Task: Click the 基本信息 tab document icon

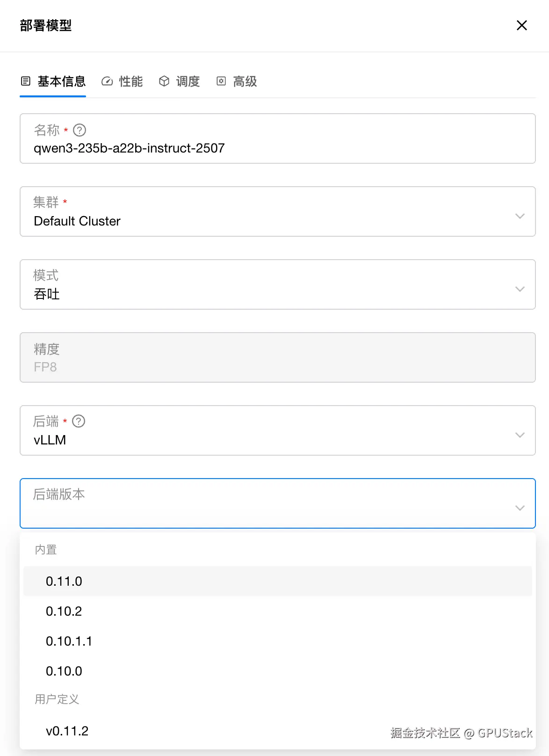Action: [26, 81]
